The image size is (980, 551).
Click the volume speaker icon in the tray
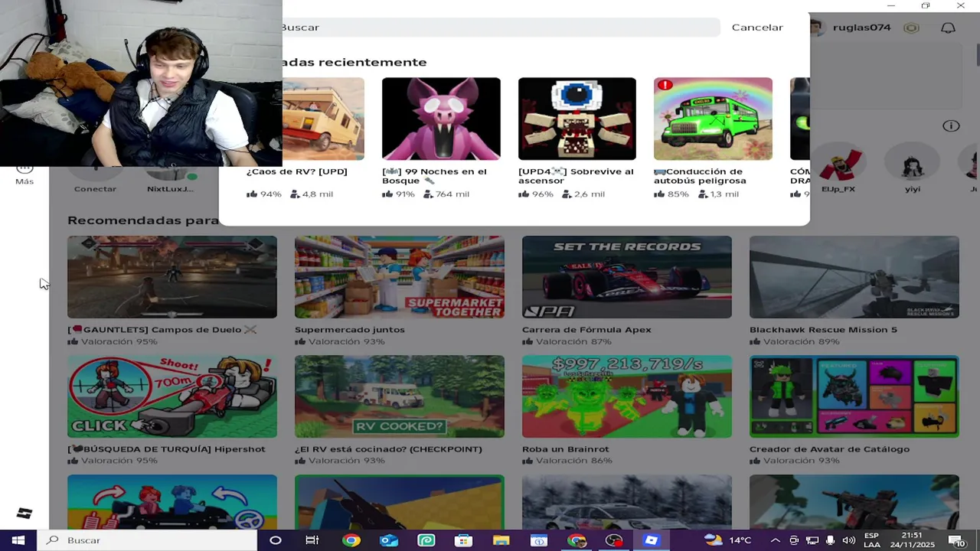(848, 540)
